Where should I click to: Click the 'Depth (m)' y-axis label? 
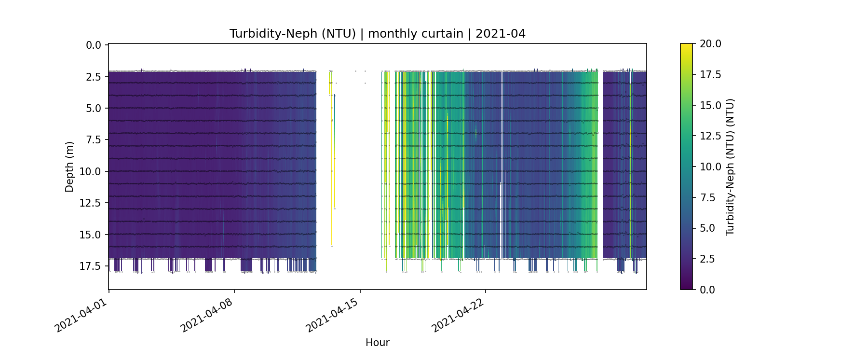[x=69, y=167]
